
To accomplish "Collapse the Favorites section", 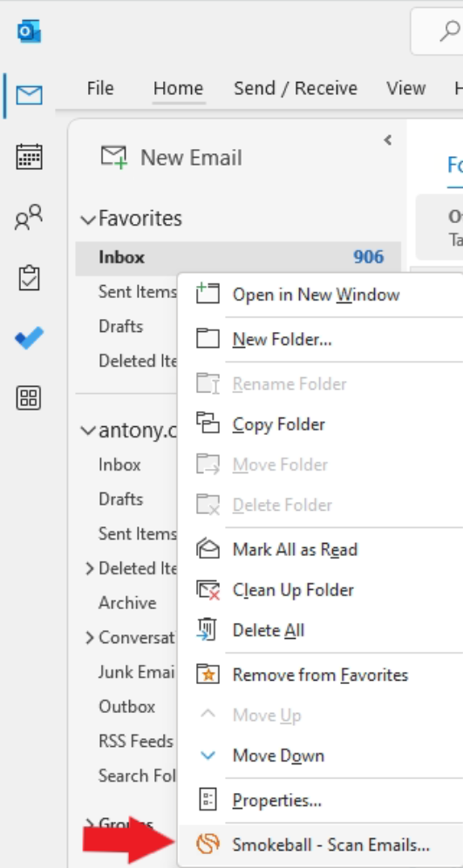I will tap(87, 220).
